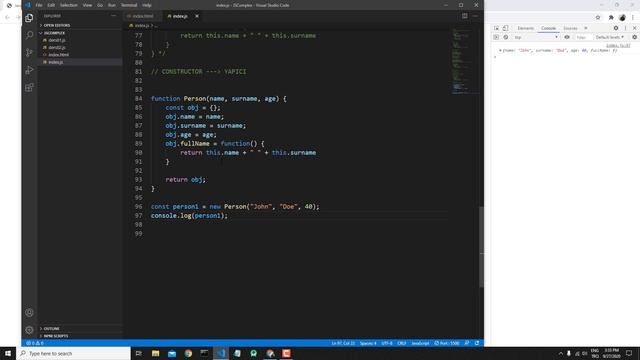The image size is (640, 360).
Task: Bookmark this page star in Chrome
Action: 598,18
